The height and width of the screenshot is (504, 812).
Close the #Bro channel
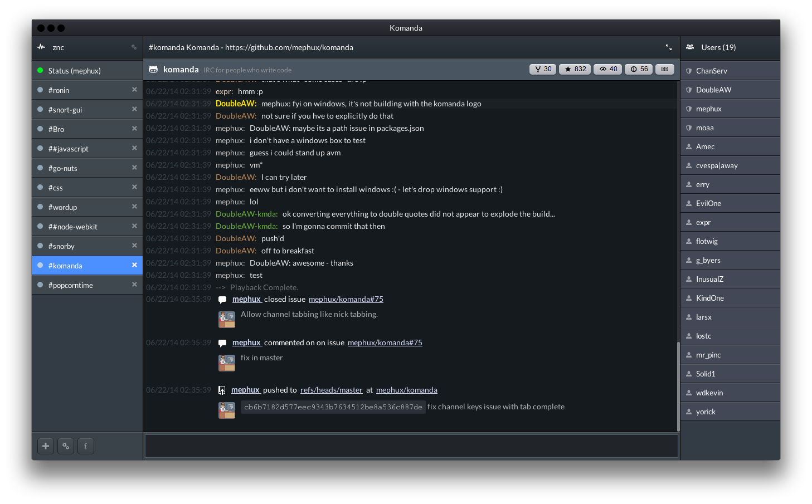pos(134,129)
